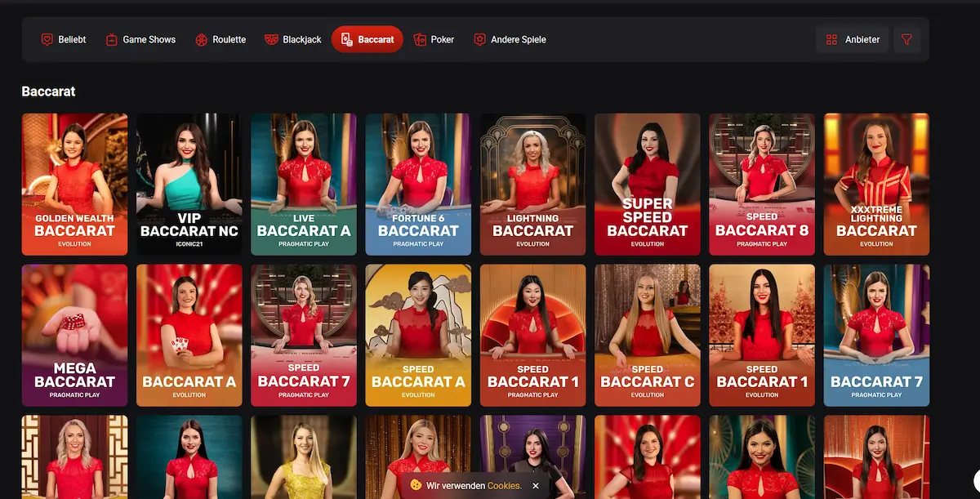
Task: Click the Baccarat section heading
Action: click(48, 91)
